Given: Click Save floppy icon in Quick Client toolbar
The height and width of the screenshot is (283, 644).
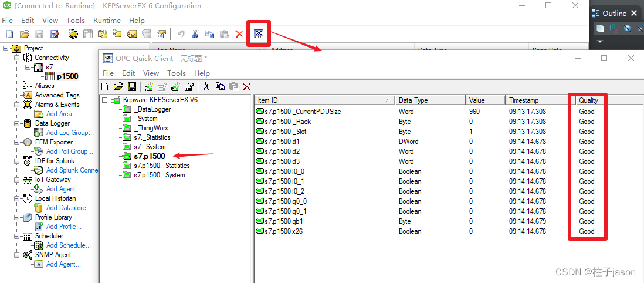Looking at the screenshot, I should (x=132, y=86).
